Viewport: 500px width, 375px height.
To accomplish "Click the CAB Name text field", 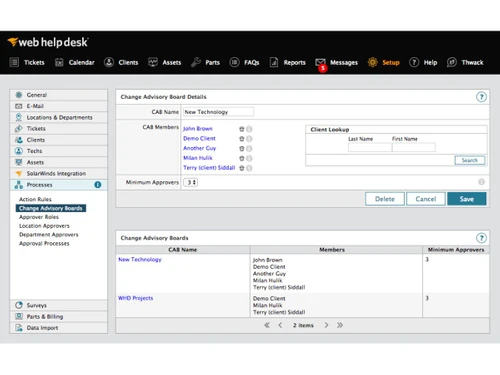I will click(x=218, y=112).
